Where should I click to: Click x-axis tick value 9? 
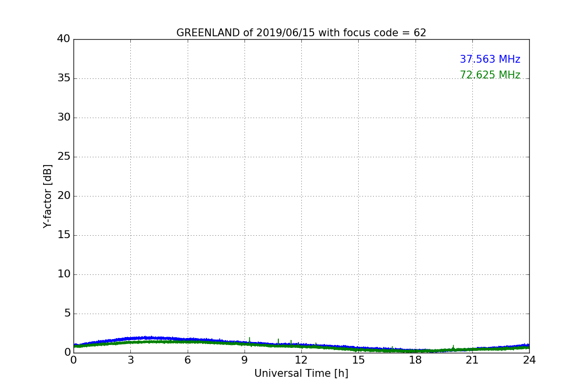click(245, 360)
